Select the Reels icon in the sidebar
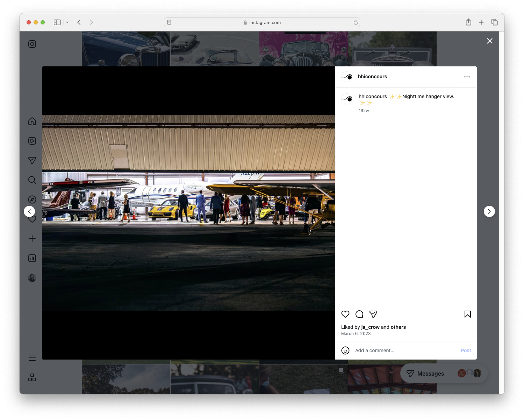 tap(32, 141)
